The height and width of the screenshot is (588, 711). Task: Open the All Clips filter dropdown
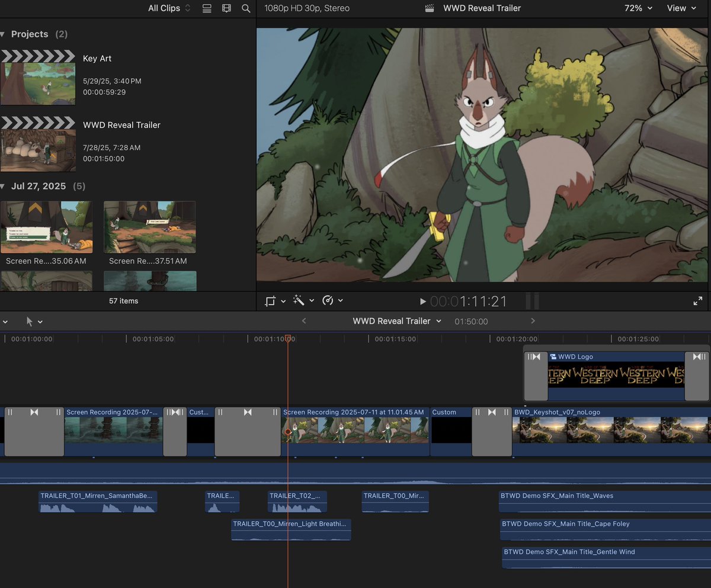(x=169, y=8)
